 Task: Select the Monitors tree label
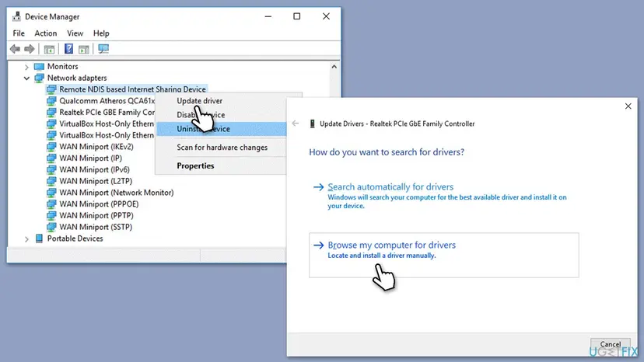tap(62, 67)
